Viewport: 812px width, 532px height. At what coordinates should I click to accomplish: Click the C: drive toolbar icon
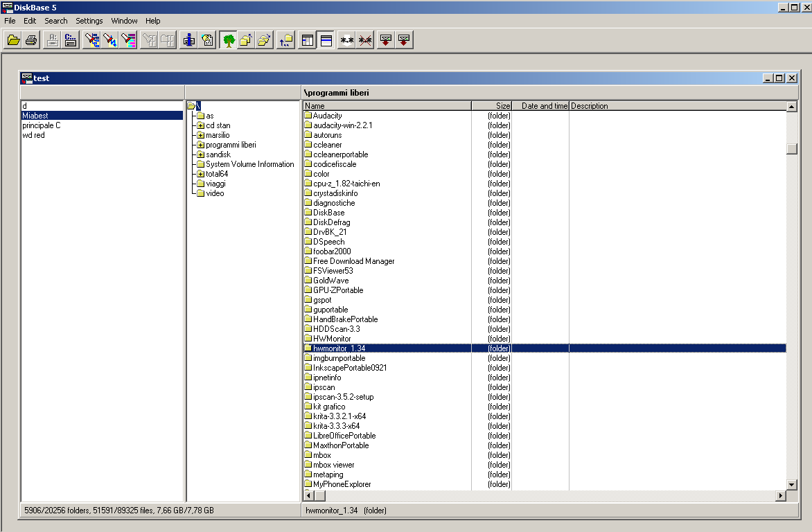tap(71, 40)
